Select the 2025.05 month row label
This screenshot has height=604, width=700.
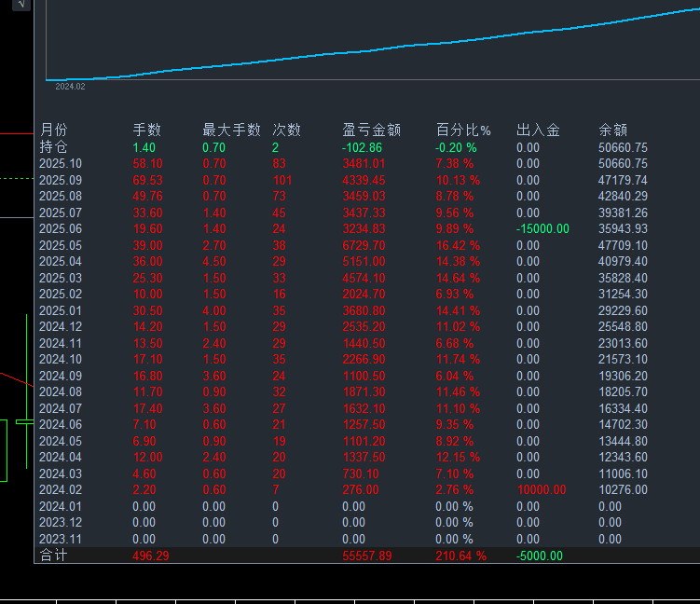click(61, 245)
